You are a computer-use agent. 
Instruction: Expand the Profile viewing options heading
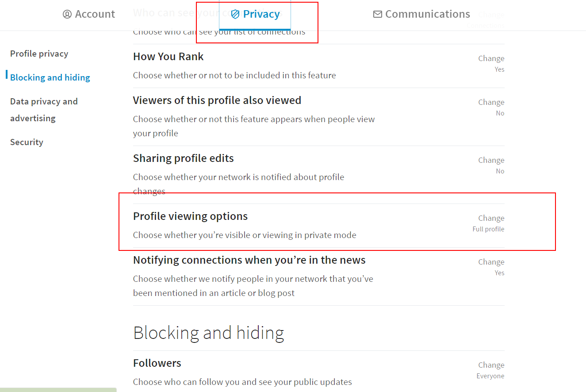click(190, 216)
